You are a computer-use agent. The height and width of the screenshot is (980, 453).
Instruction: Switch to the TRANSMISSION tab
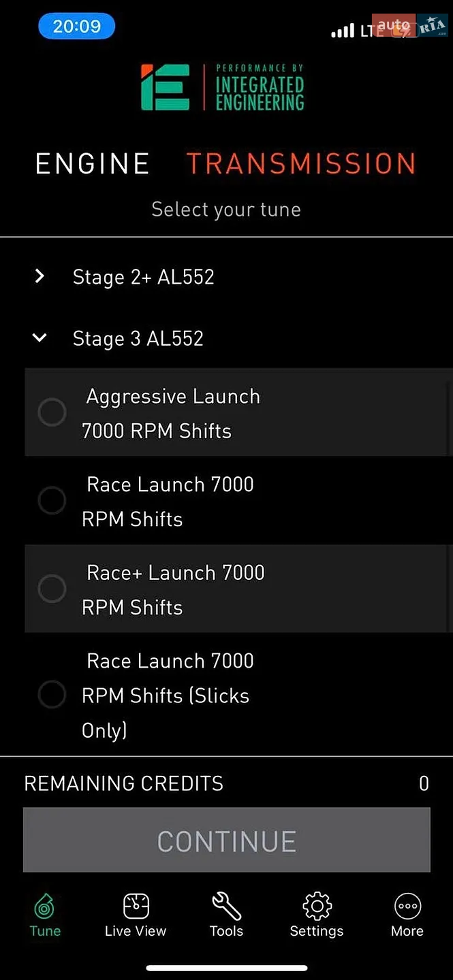pyautogui.click(x=301, y=164)
